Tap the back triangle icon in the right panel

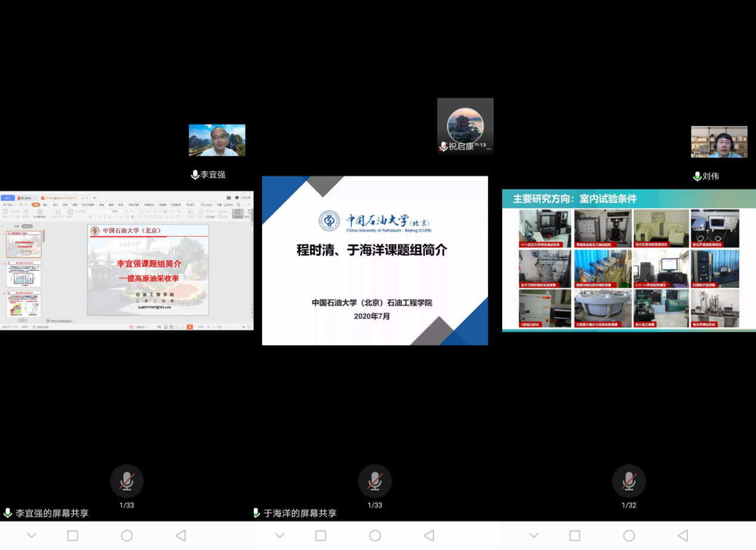pyautogui.click(x=683, y=536)
